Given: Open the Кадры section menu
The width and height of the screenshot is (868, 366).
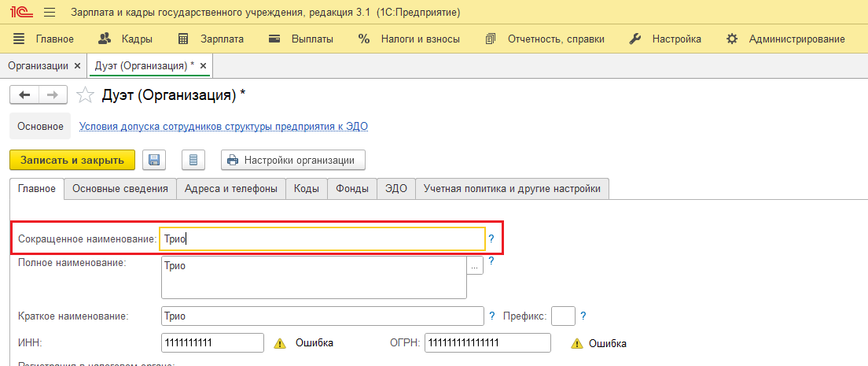Looking at the screenshot, I should point(125,39).
